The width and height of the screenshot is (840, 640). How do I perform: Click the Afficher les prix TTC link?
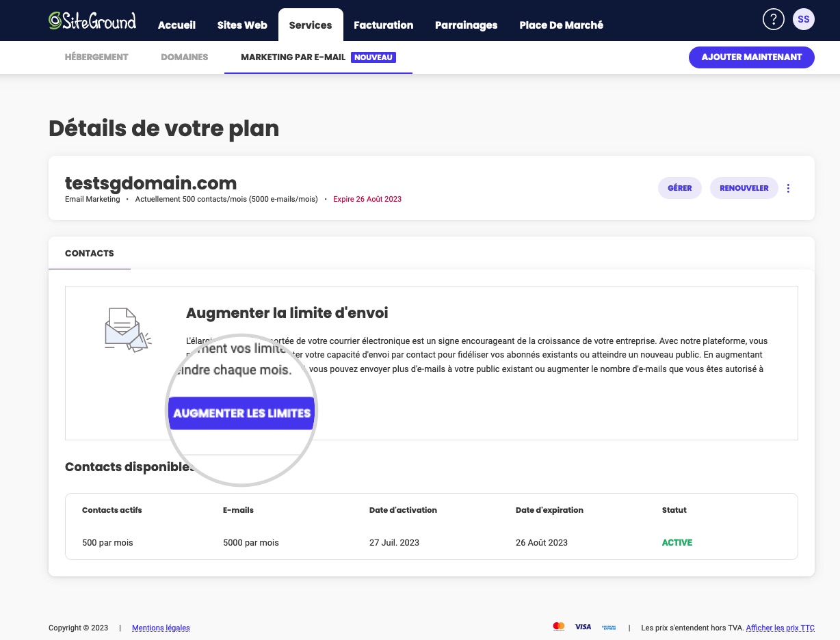click(780, 628)
